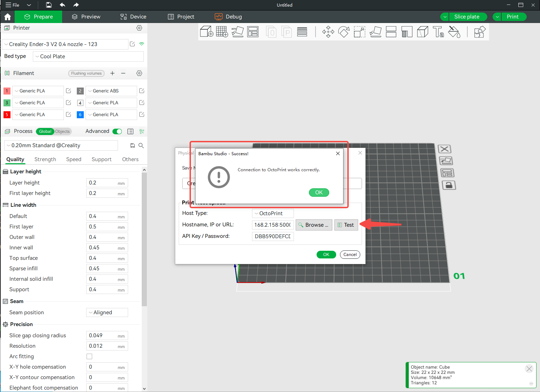Open the Seam position dropdown
This screenshot has height=392, width=540.
click(107, 312)
